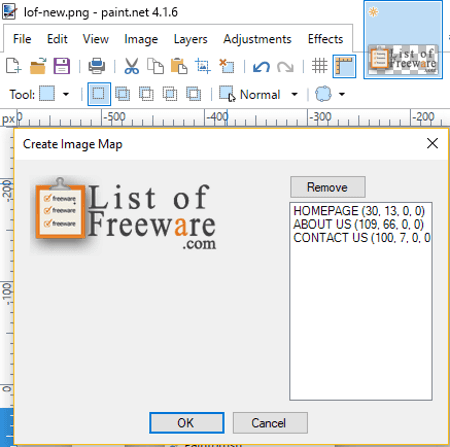Open the Adjustments menu

[x=257, y=39]
